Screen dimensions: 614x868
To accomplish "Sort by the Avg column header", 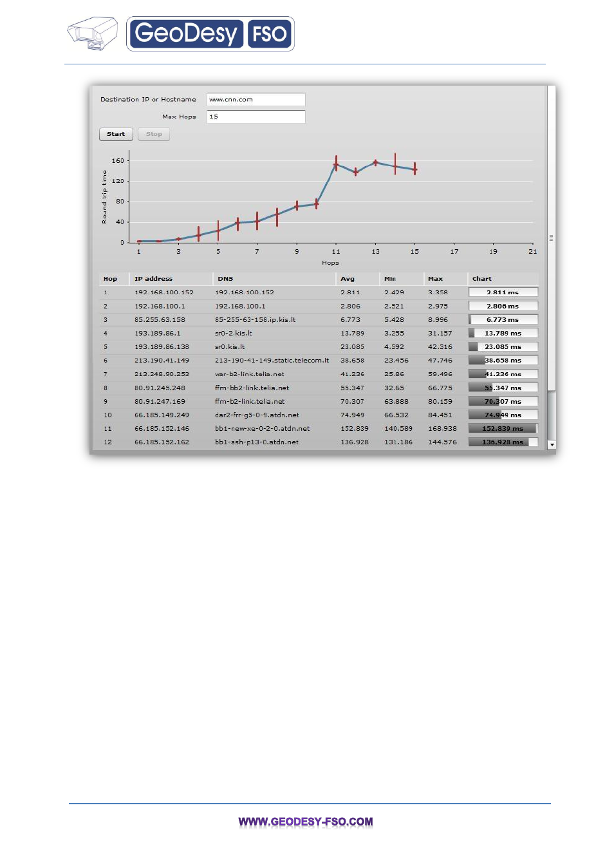I will 348,279.
